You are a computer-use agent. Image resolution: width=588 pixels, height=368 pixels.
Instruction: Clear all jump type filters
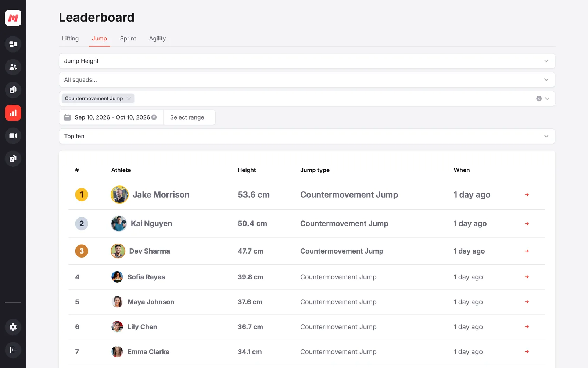(539, 99)
